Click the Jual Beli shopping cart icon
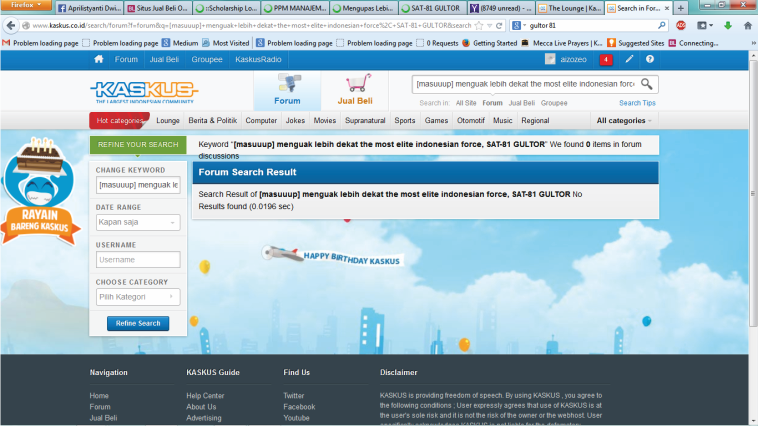This screenshot has height=426, width=758. (x=358, y=83)
